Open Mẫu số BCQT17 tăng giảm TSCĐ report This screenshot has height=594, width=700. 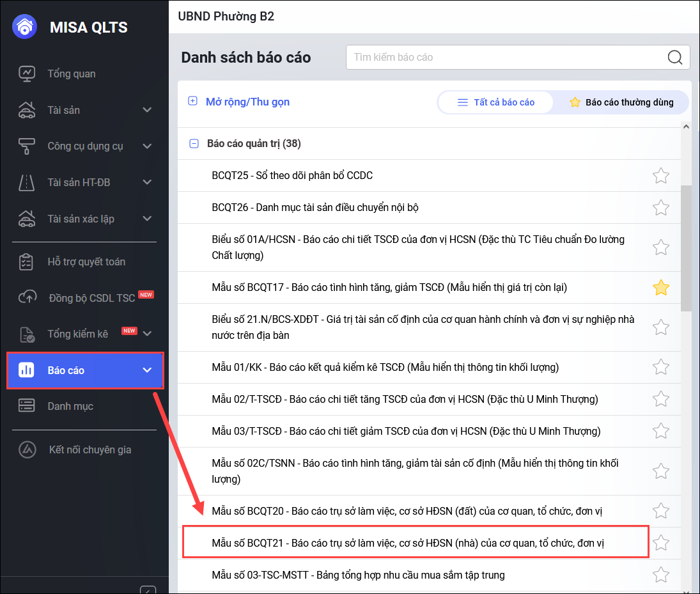389,288
